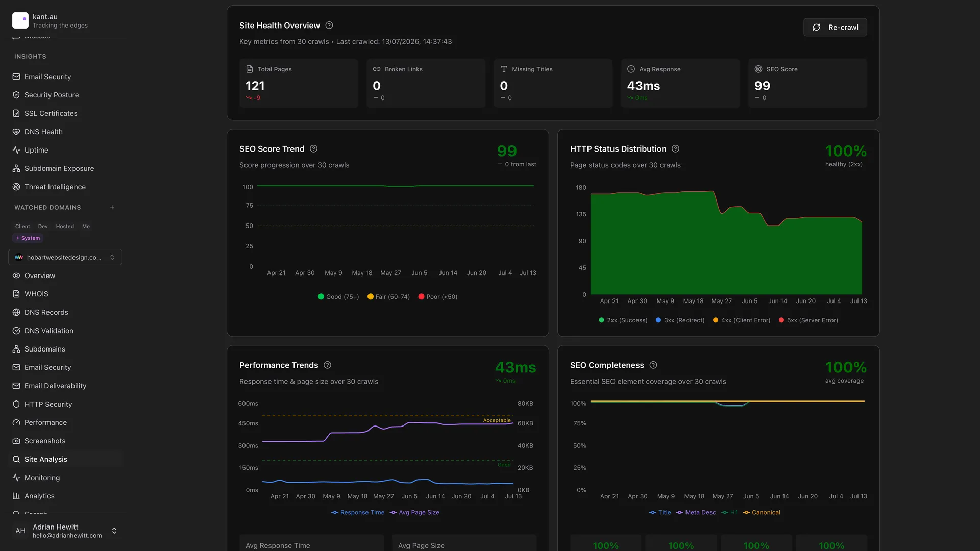Click the SEO Score Trend help icon

coord(314,149)
